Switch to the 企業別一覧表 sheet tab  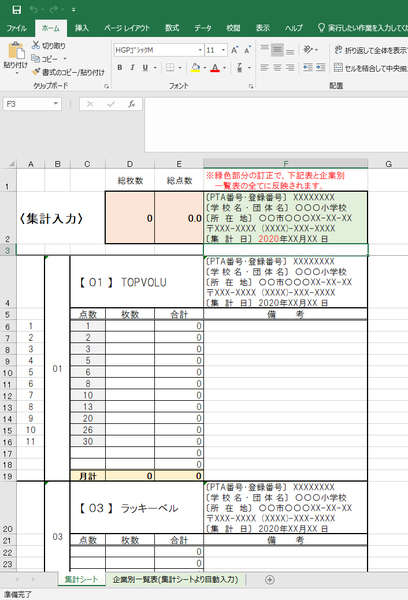(x=175, y=579)
